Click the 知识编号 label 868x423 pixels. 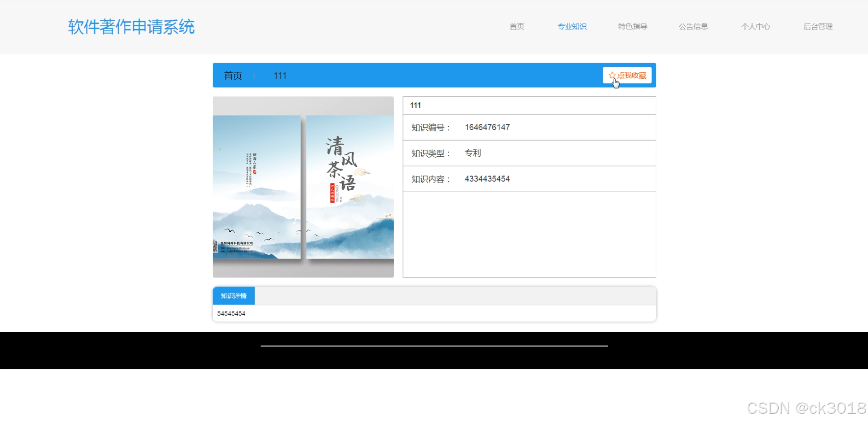click(431, 128)
